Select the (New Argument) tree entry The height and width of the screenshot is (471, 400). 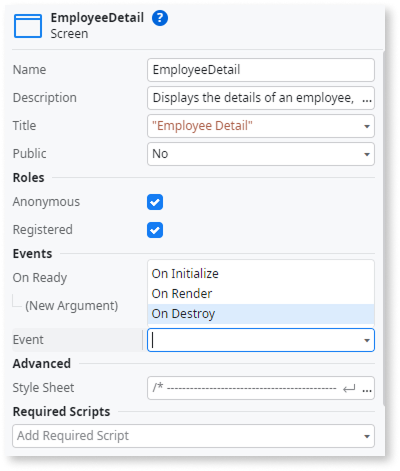point(72,306)
